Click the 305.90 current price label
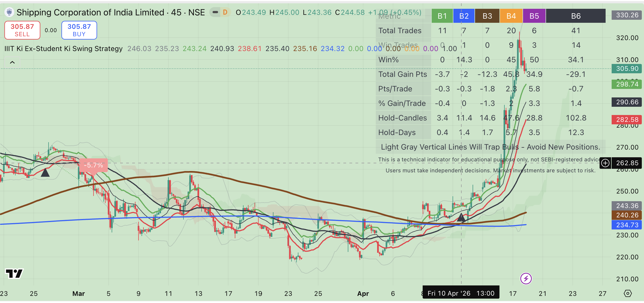644x303 pixels. pyautogui.click(x=627, y=69)
